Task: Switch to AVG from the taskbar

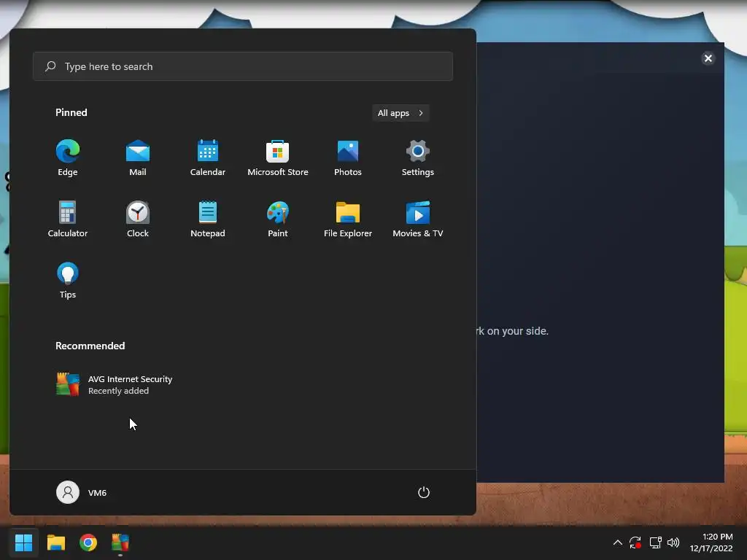Action: point(120,542)
